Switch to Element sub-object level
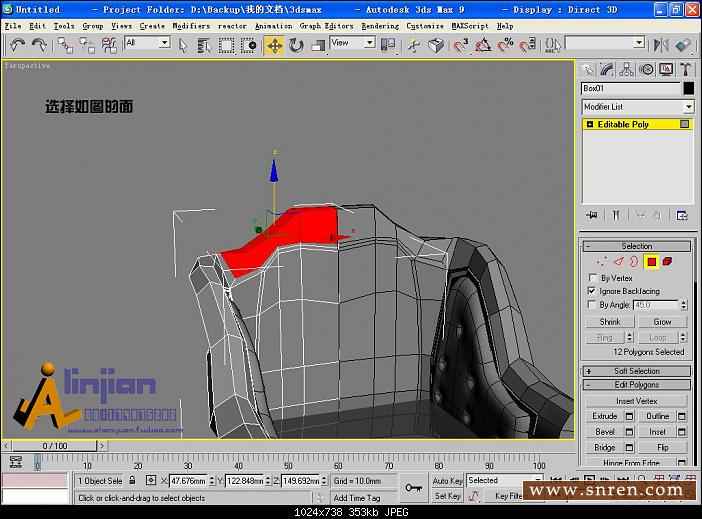Viewport: 702px width, 519px height. point(667,262)
